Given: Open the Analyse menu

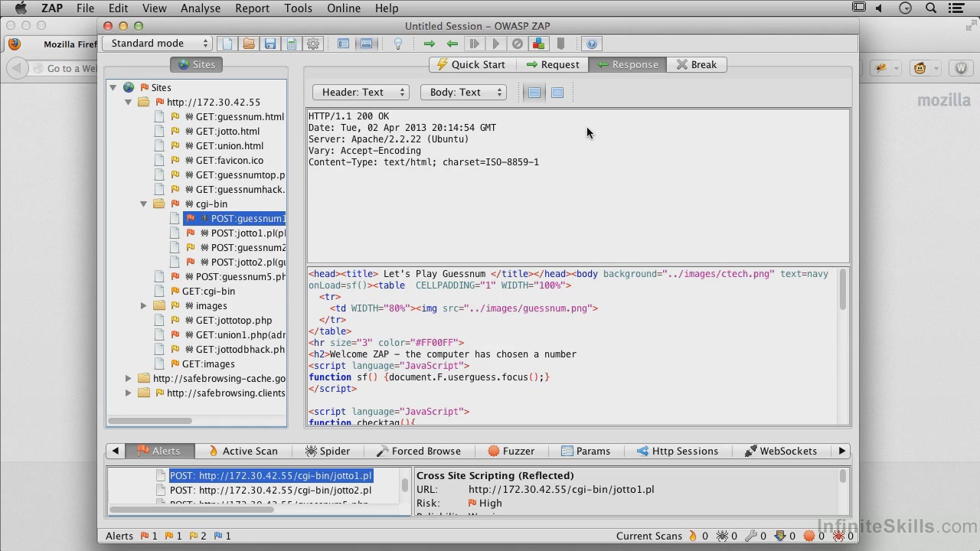Looking at the screenshot, I should 201,8.
